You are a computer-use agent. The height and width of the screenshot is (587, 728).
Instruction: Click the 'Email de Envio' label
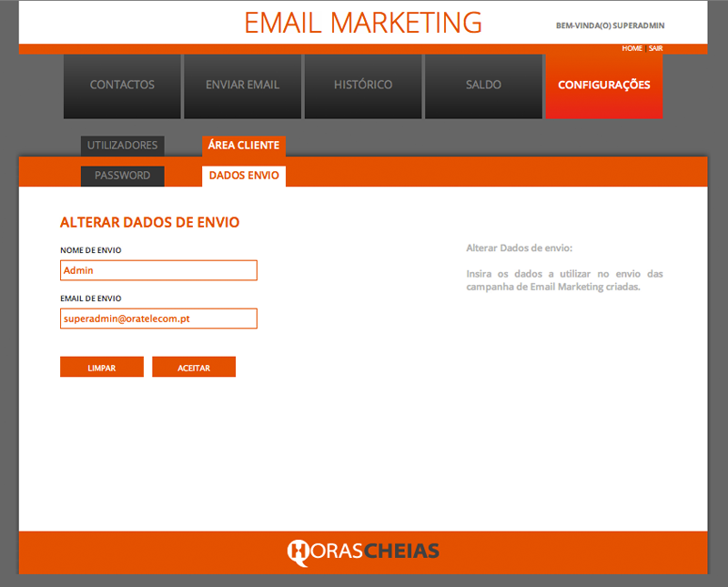point(90,299)
